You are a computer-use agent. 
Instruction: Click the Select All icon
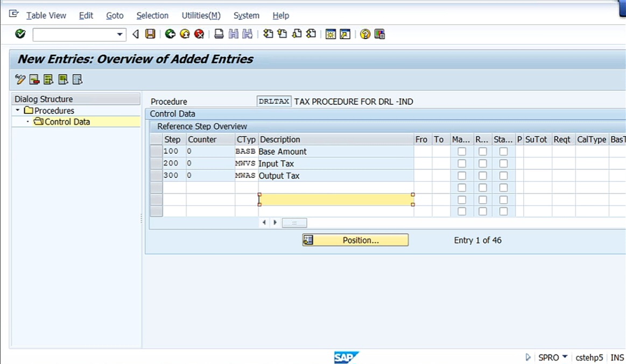tap(48, 80)
